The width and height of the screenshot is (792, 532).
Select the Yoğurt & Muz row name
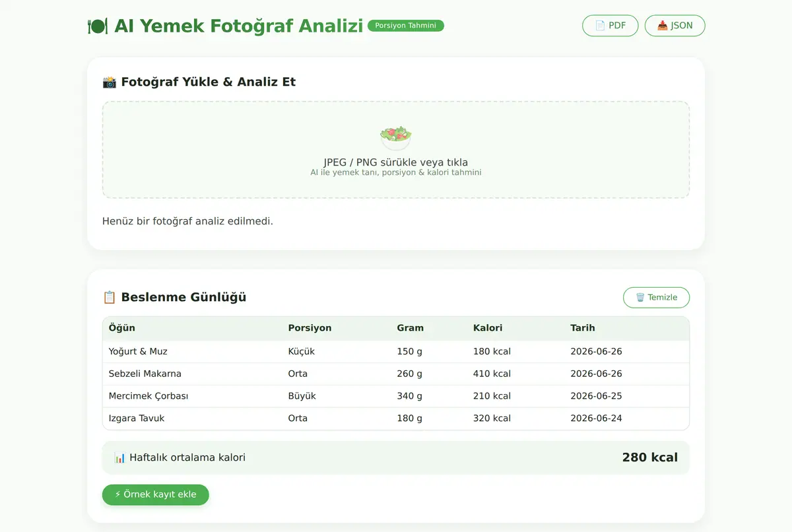pyautogui.click(x=139, y=352)
